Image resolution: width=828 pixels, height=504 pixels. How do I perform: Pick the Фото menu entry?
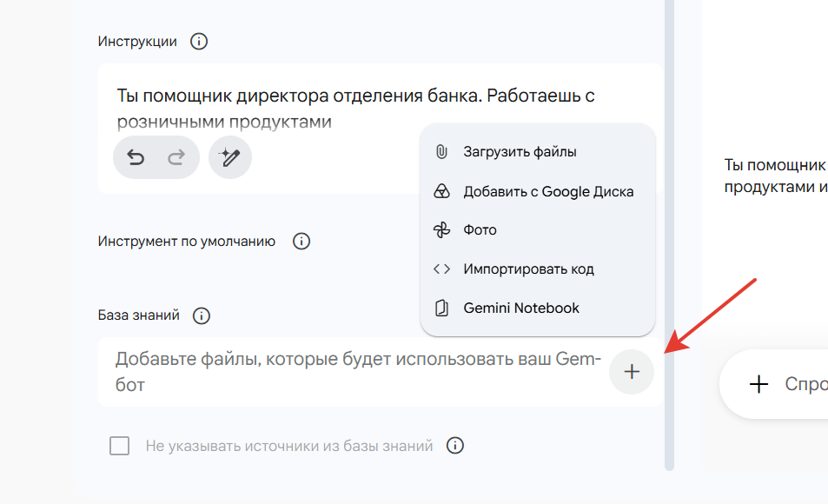538,229
